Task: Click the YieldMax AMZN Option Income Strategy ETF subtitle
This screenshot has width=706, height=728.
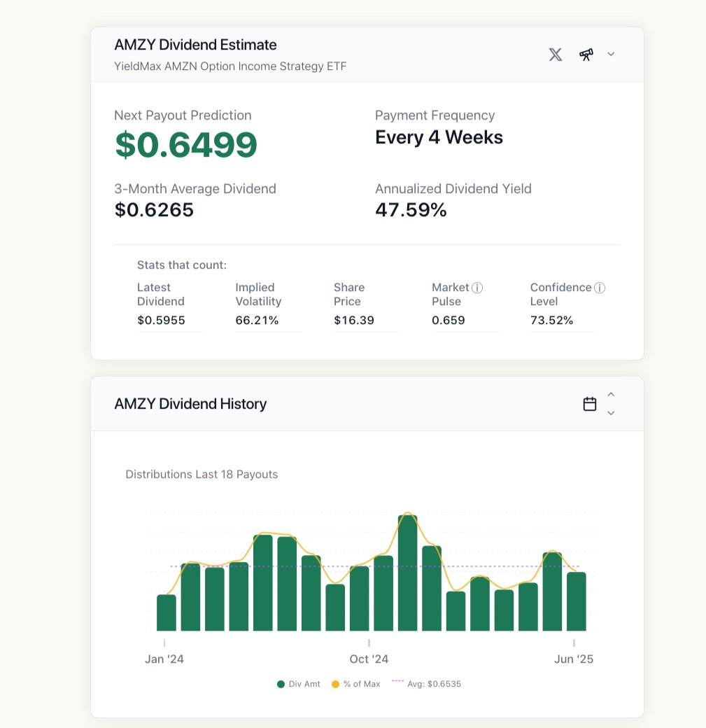Action: [x=230, y=66]
